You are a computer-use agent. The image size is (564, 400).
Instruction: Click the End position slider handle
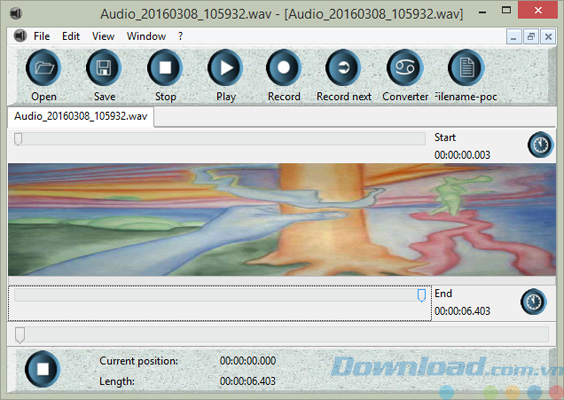[421, 295]
